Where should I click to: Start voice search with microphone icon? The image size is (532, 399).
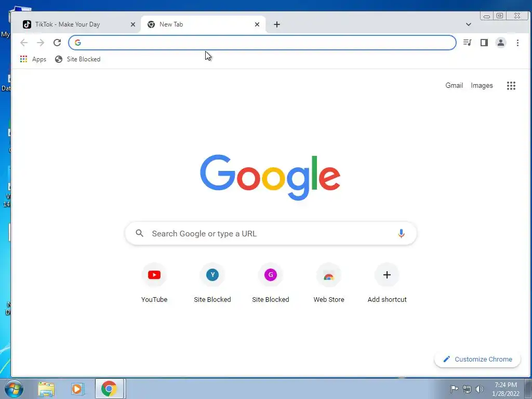401,233
